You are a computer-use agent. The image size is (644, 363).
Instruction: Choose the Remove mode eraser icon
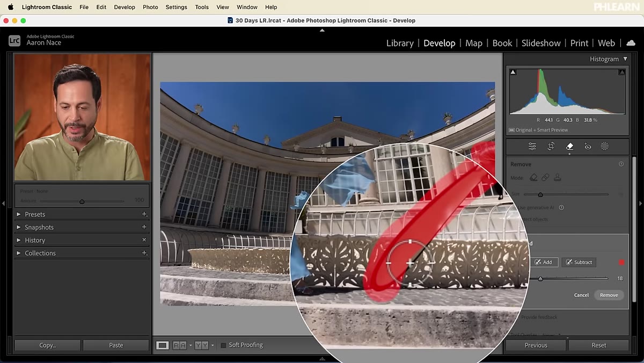(533, 177)
